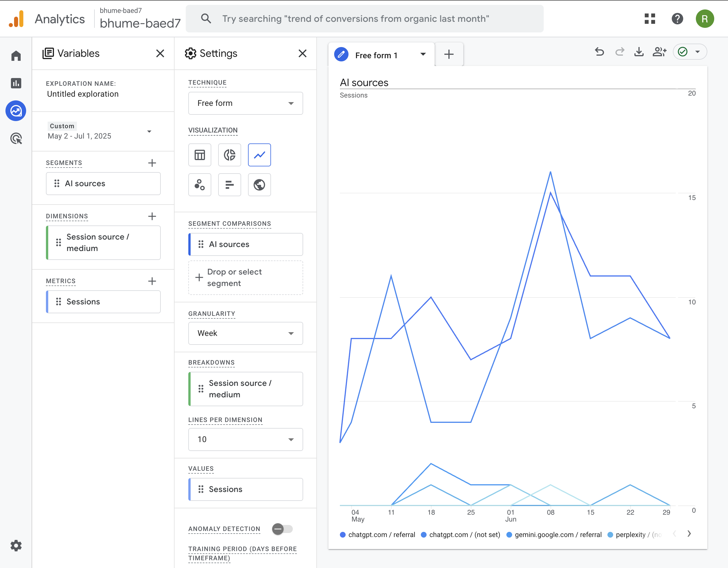Select the Donut chart visualization
The image size is (728, 568).
230,155
